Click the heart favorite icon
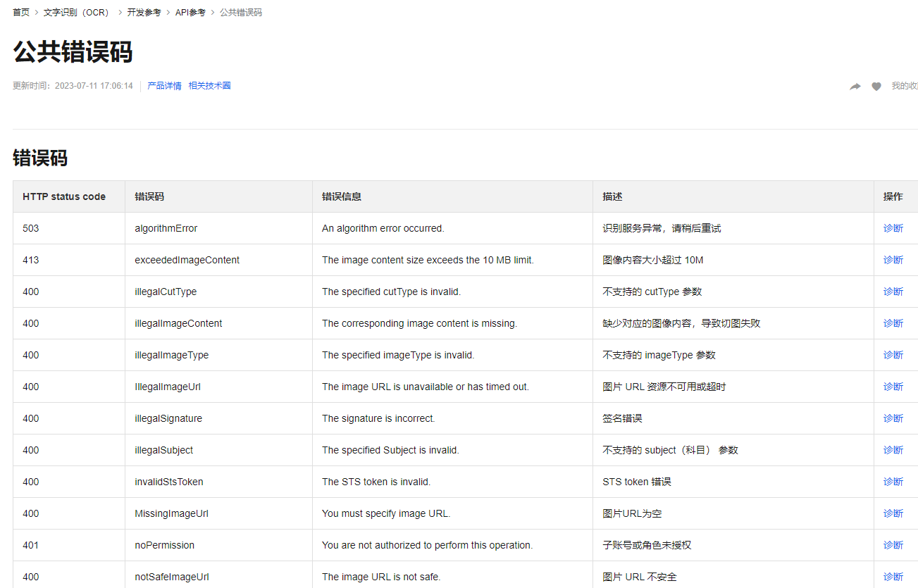 [876, 87]
